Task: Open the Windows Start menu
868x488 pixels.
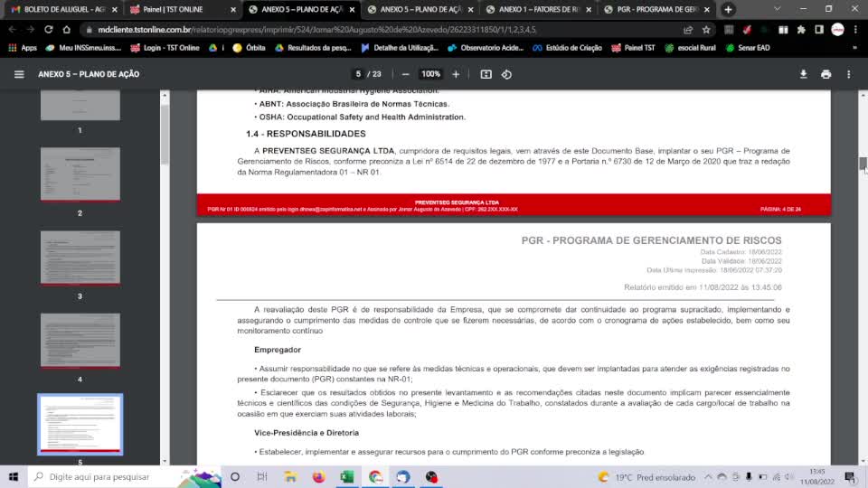Action: click(14, 477)
